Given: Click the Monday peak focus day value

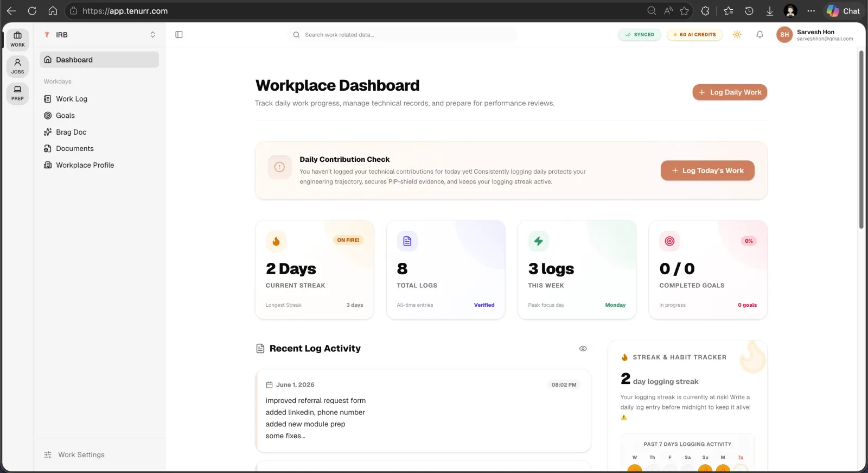Looking at the screenshot, I should click(x=615, y=305).
